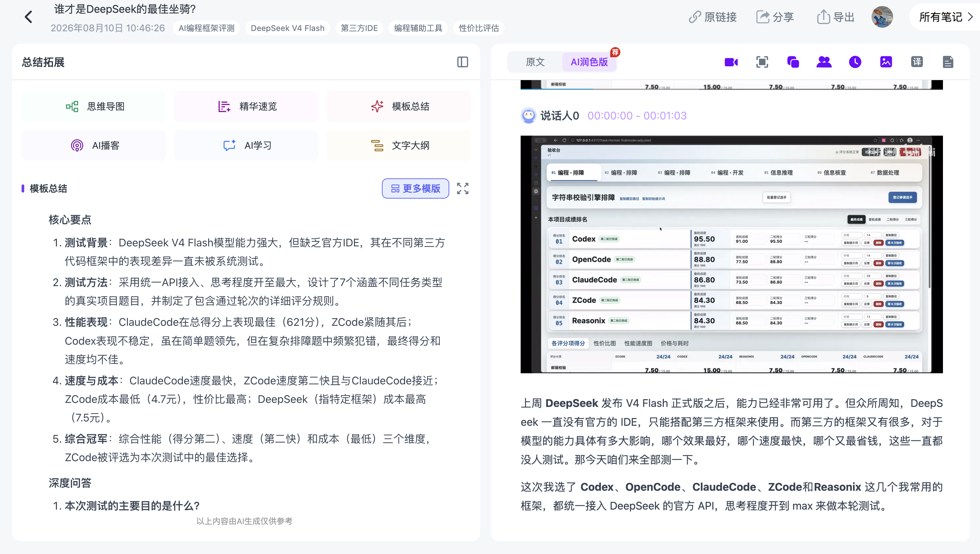
Task: Switch to the 原文 tab
Action: pos(535,62)
